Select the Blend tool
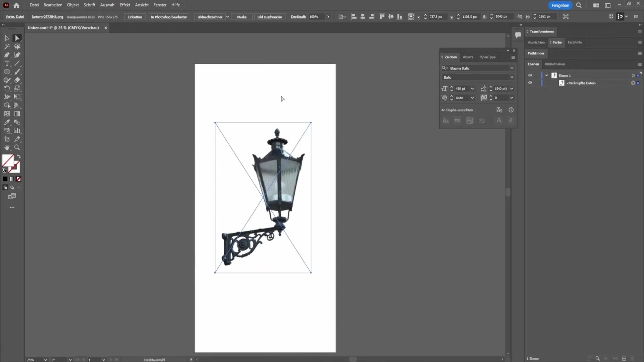The height and width of the screenshot is (362, 644). (x=17, y=122)
